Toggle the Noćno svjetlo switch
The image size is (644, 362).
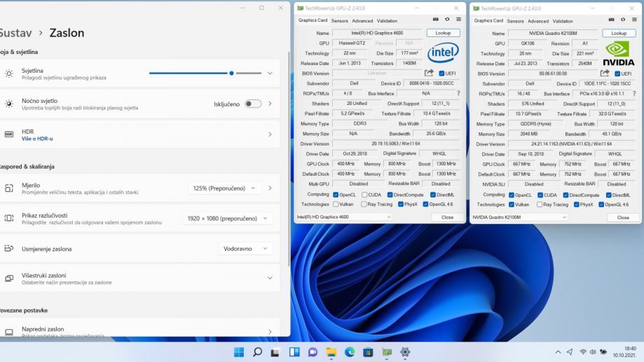click(x=253, y=104)
